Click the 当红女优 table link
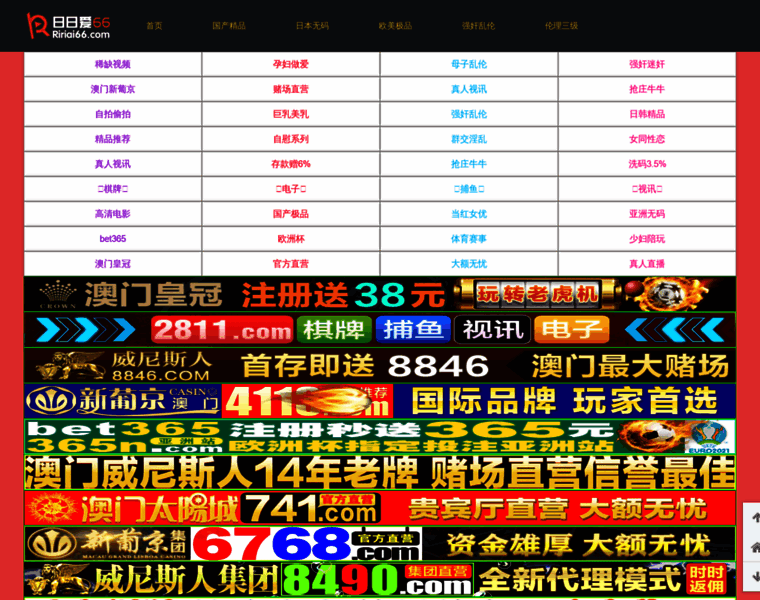Image resolution: width=760 pixels, height=600 pixels. pyautogui.click(x=469, y=214)
